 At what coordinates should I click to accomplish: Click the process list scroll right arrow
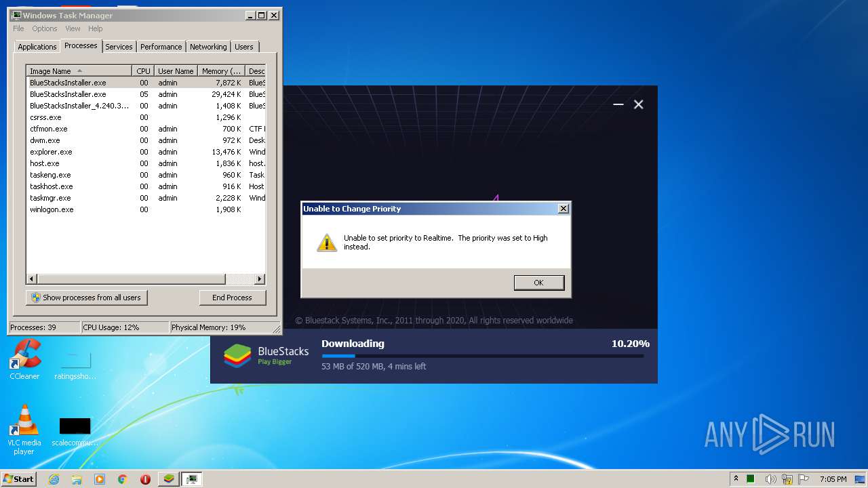click(x=259, y=279)
